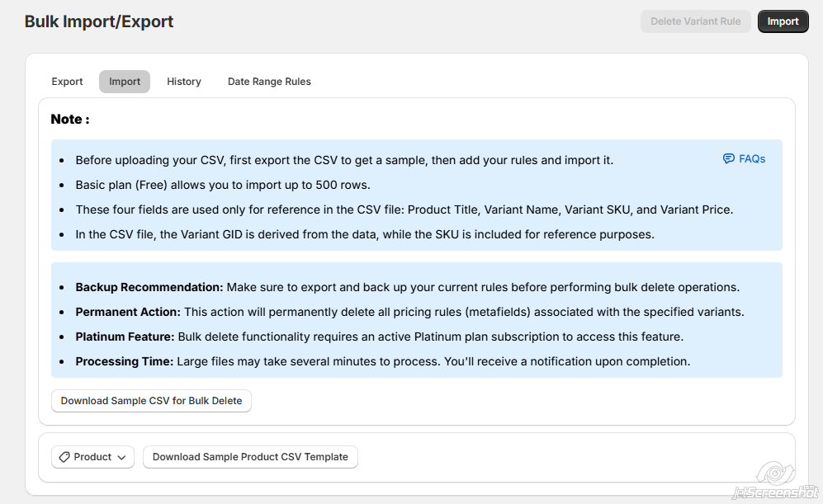
Task: Open the History tab
Action: coord(184,82)
